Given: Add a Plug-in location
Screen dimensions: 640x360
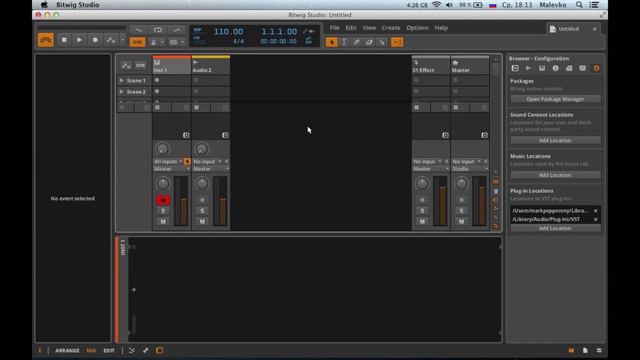Looking at the screenshot, I should pyautogui.click(x=555, y=228).
